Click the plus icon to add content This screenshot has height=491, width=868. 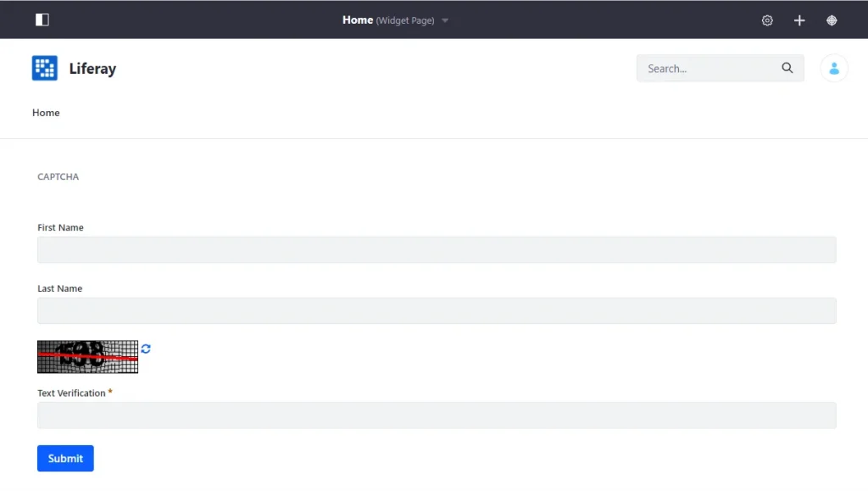pyautogui.click(x=799, y=20)
